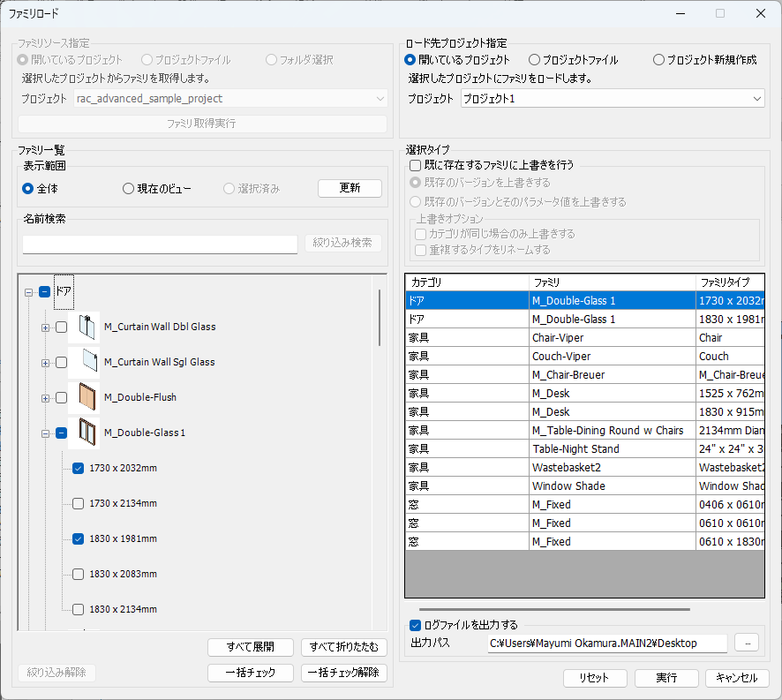The width and height of the screenshot is (782, 700).
Task: Select the M_Table-Dining Round w Chairs row
Action: pos(585,431)
